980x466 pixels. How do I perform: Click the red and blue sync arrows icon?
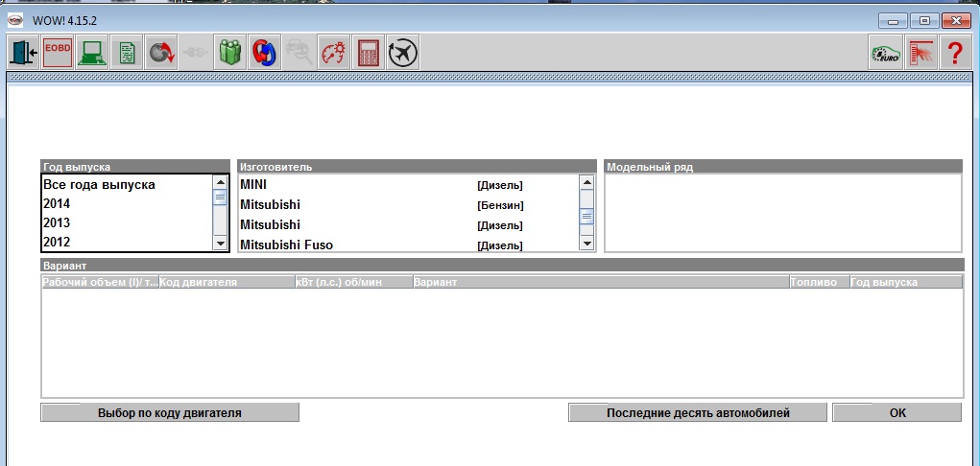(x=265, y=53)
